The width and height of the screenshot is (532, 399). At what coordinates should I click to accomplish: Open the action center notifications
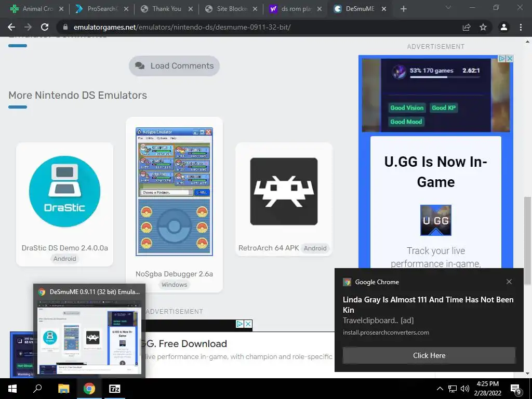click(x=516, y=390)
